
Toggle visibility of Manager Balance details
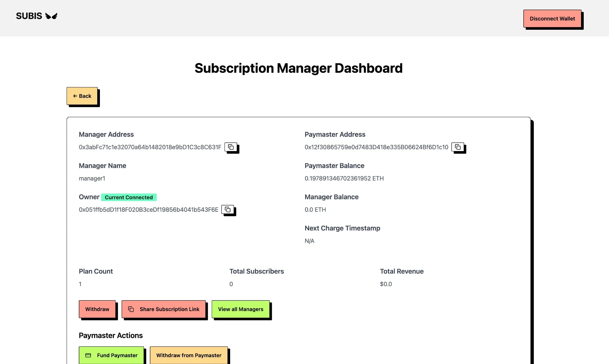(331, 197)
